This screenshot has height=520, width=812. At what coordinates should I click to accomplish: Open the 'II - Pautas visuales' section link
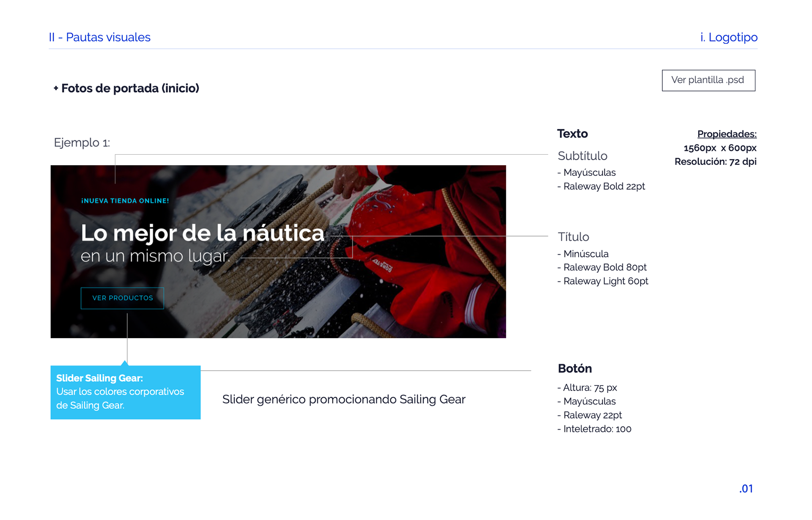(x=99, y=37)
